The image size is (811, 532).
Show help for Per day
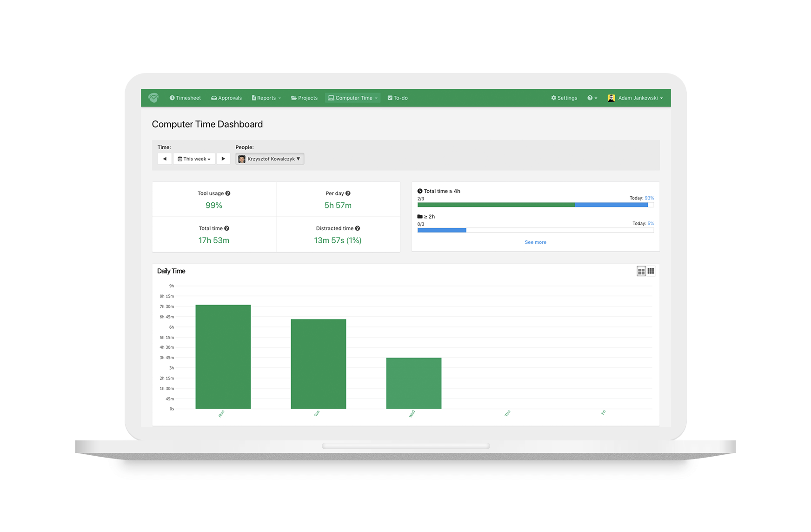(x=348, y=193)
